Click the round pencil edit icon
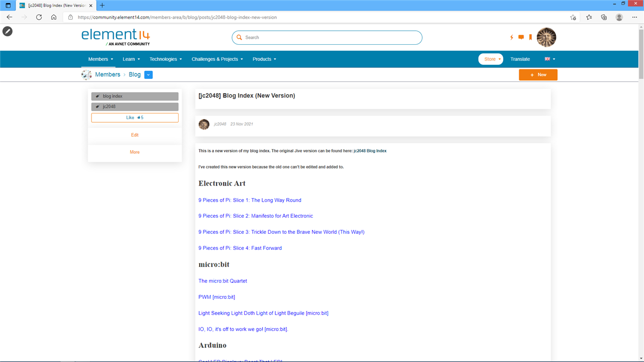644x362 pixels. [8, 31]
